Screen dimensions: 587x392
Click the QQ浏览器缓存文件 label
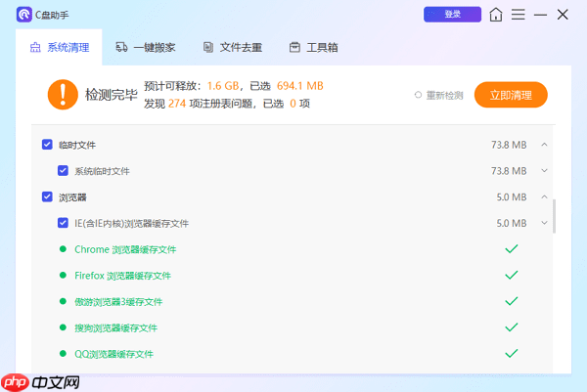click(x=113, y=354)
